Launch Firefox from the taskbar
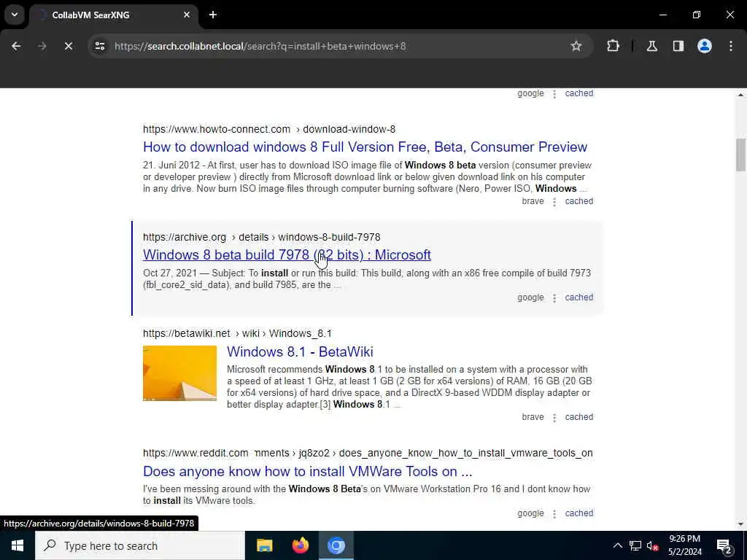The width and height of the screenshot is (747, 560). point(300,545)
